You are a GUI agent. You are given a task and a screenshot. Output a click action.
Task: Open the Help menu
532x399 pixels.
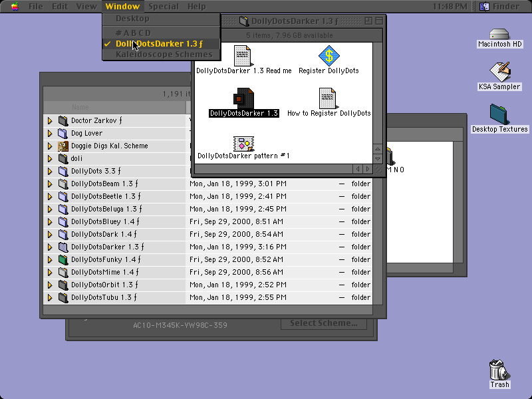click(x=196, y=7)
